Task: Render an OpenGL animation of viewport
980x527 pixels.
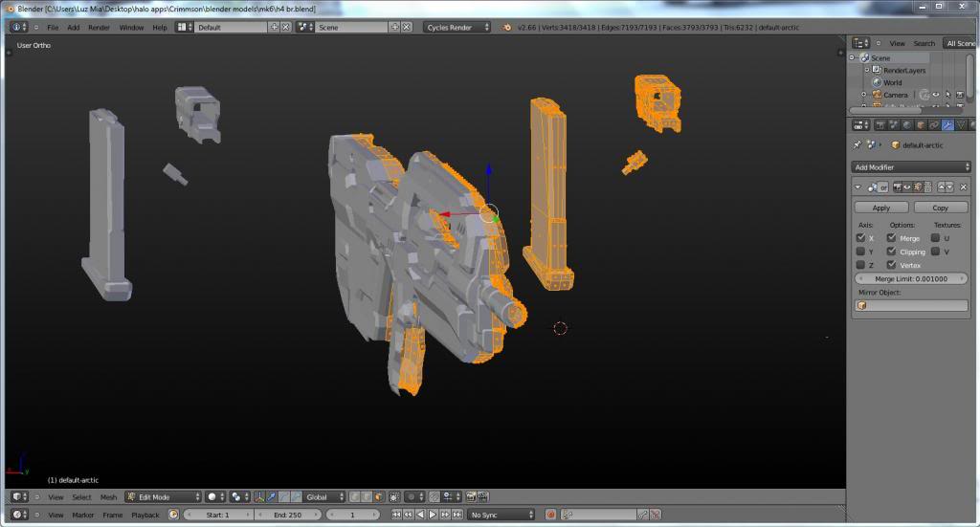Action: [483, 497]
